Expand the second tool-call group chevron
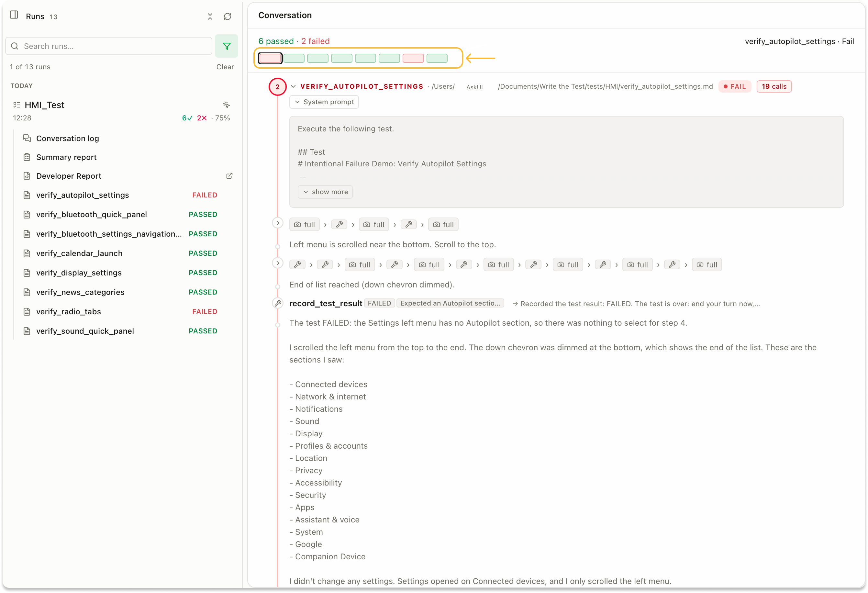This screenshot has width=868, height=593. click(277, 263)
